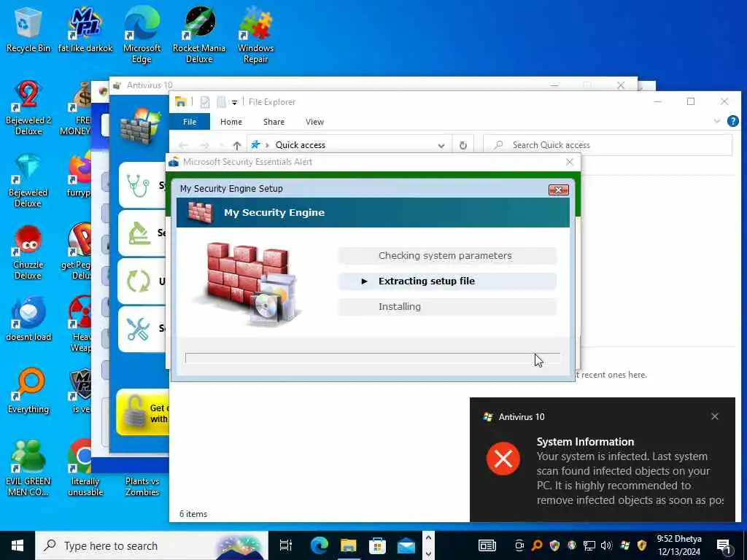The image size is (747, 560).
Task: Open File Explorer from the taskbar
Action: 348,545
